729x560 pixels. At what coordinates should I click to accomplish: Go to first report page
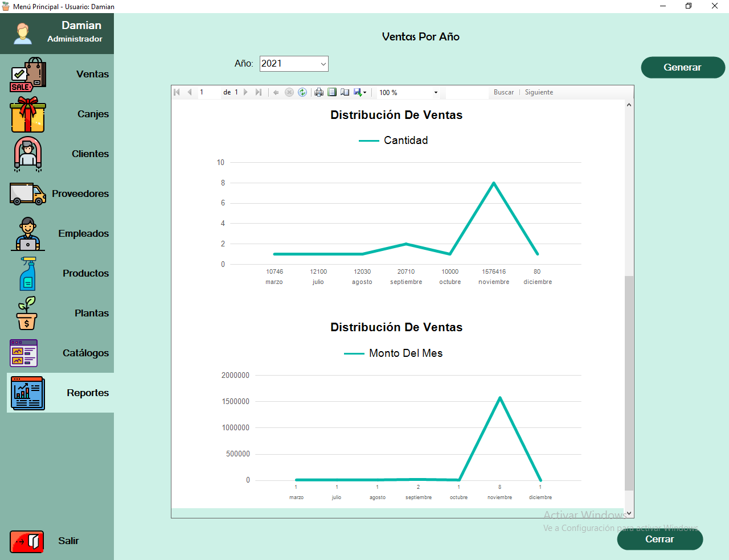pos(177,92)
